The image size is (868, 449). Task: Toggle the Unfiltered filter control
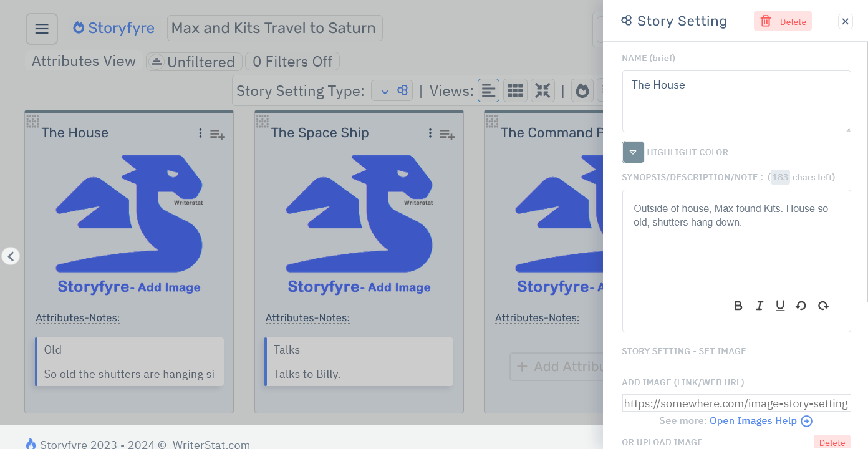193,61
